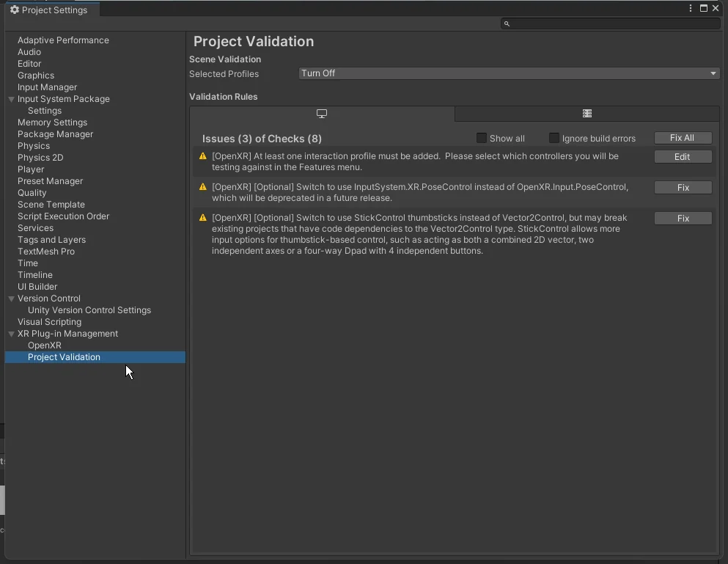Select the desktop standalone platform tab icon
728x564 pixels.
pos(322,114)
